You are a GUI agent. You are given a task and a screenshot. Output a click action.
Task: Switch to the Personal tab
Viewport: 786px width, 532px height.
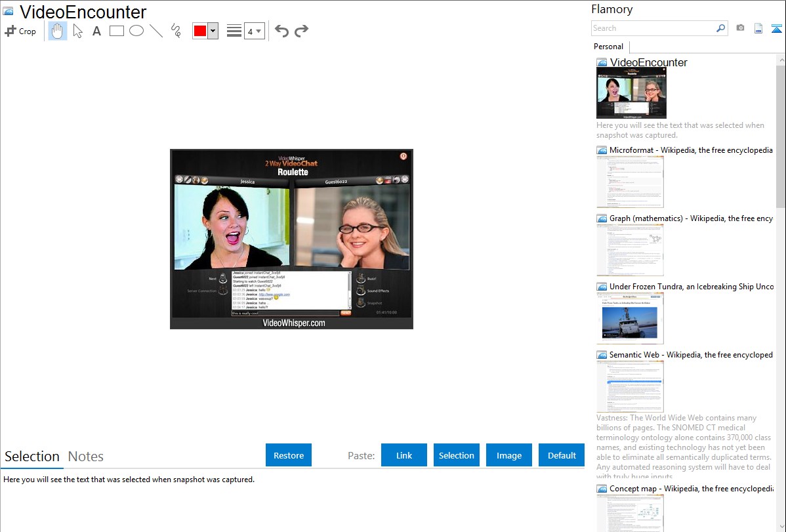point(609,47)
